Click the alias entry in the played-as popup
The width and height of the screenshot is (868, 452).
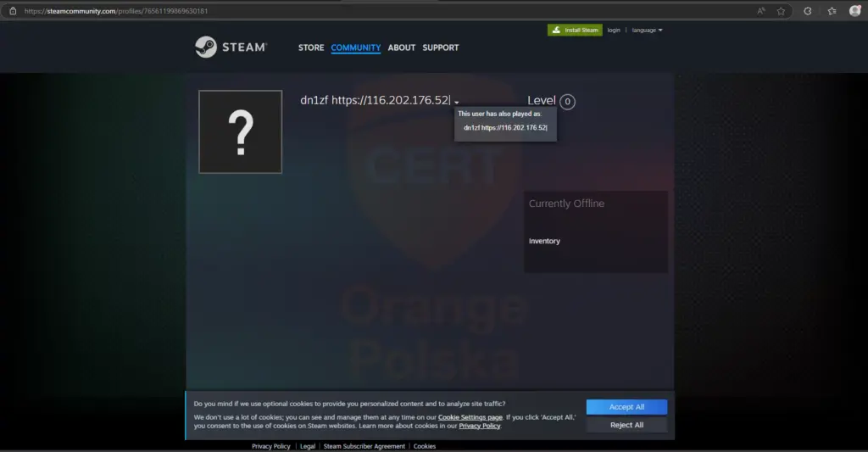(505, 127)
